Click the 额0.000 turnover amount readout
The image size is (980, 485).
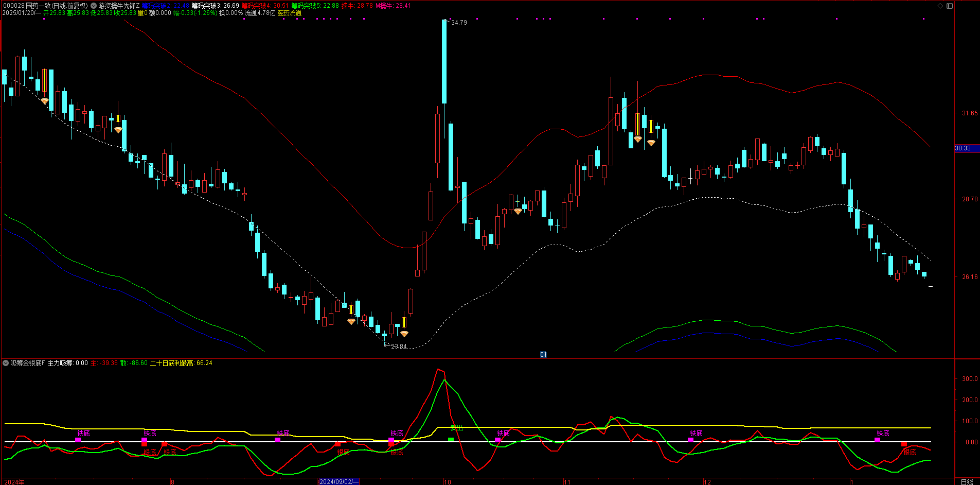point(160,13)
